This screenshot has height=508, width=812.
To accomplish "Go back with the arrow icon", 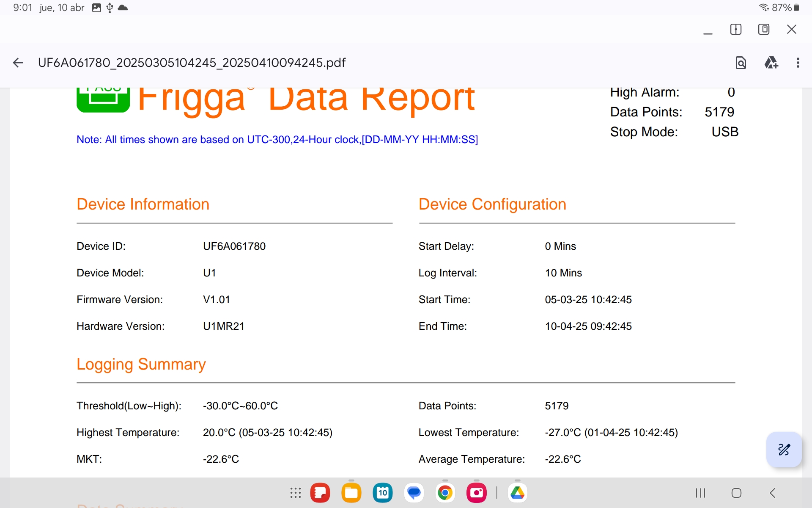I will coord(18,63).
